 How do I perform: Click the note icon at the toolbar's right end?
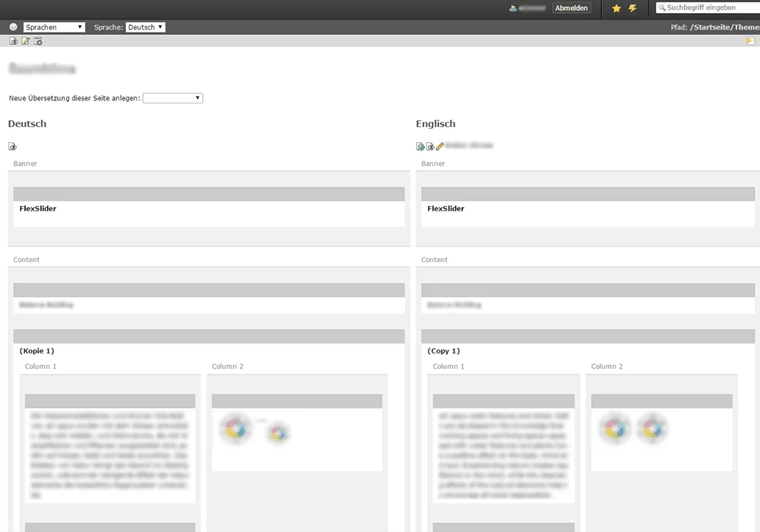749,40
